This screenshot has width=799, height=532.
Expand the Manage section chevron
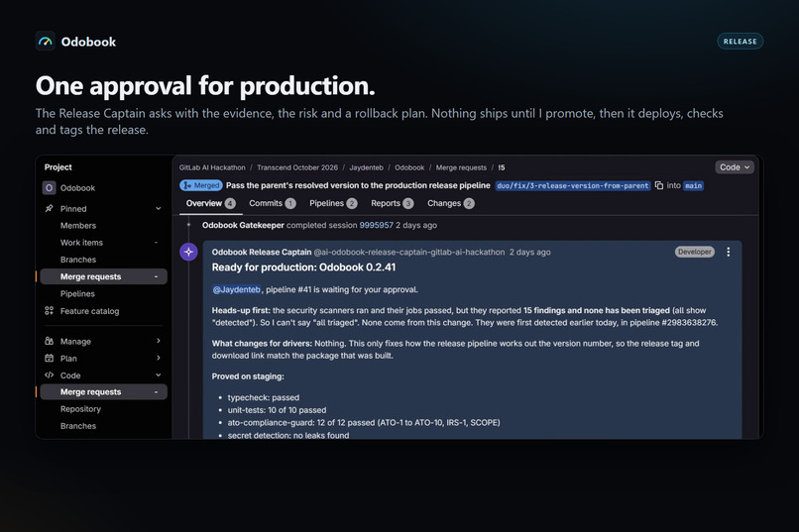point(158,341)
